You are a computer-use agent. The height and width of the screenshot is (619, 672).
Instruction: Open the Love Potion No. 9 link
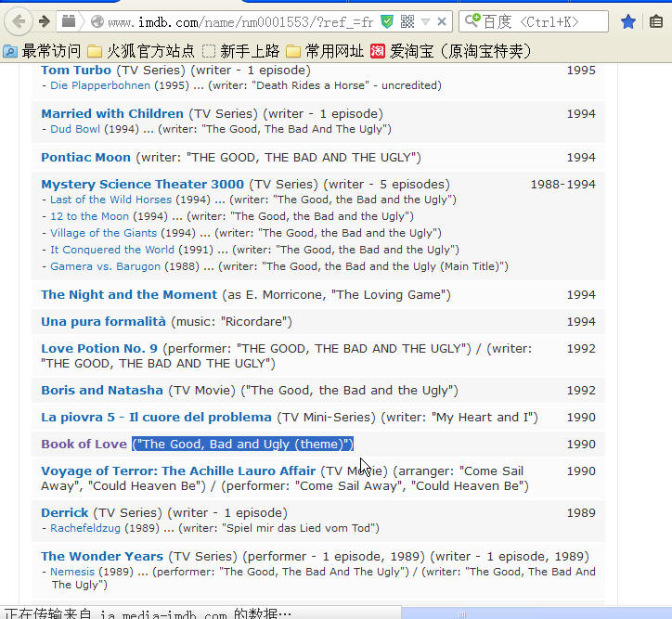pos(99,349)
